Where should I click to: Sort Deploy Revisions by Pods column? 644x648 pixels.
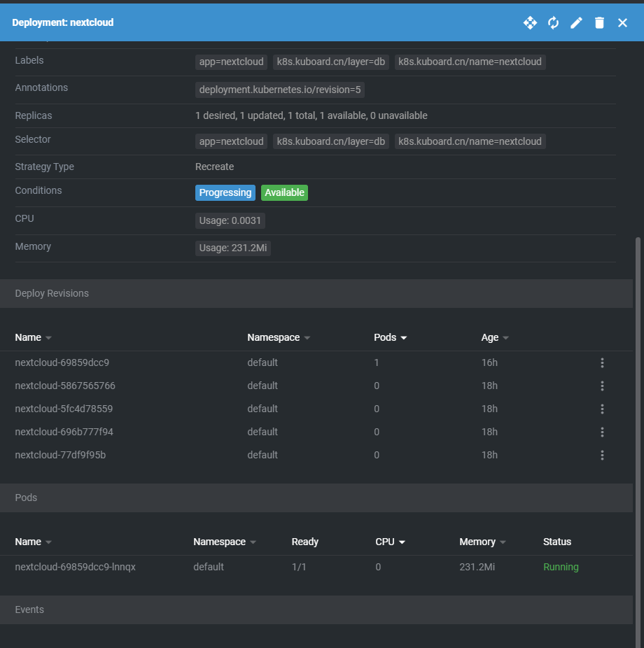pyautogui.click(x=390, y=337)
